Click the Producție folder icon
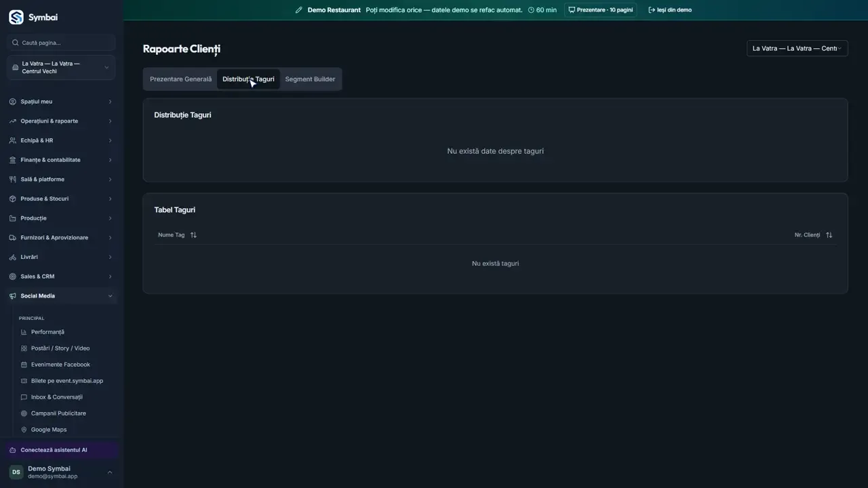 coord(13,218)
